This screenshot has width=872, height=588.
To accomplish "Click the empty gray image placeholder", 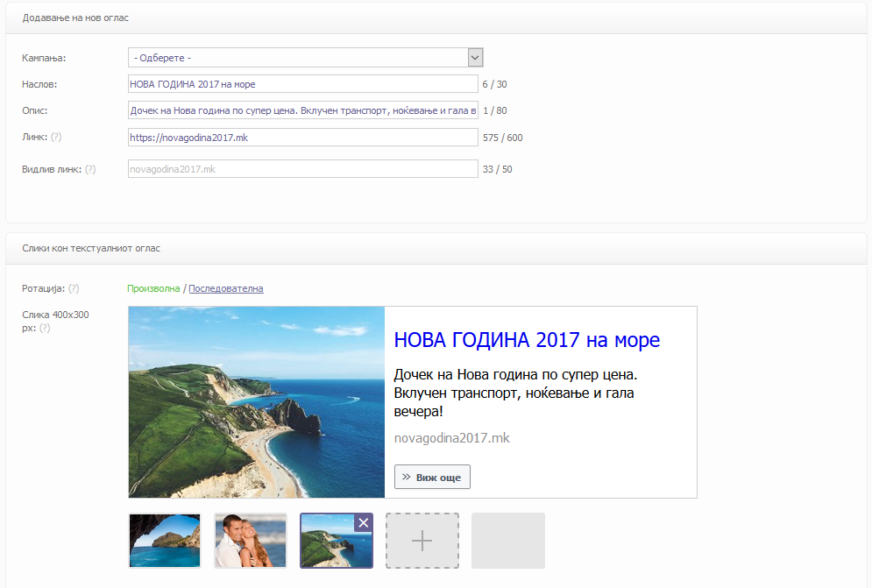I will click(508, 541).
